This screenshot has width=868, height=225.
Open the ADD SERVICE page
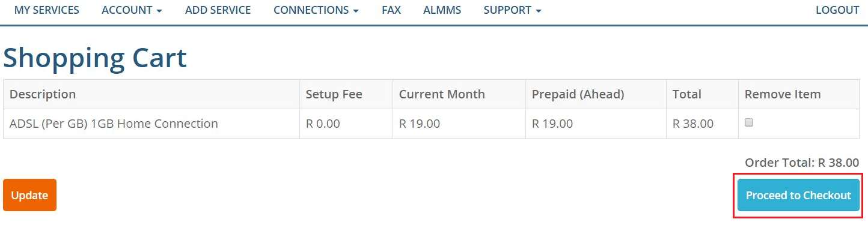click(218, 10)
